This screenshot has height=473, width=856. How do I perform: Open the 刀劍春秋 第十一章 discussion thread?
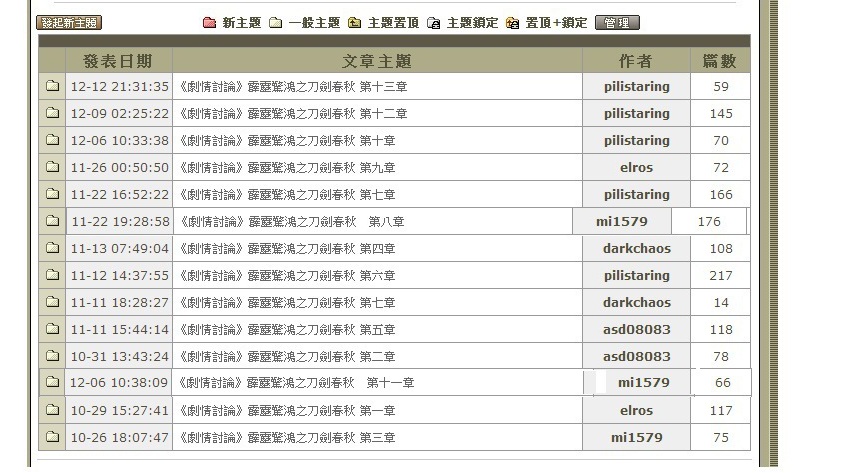295,383
